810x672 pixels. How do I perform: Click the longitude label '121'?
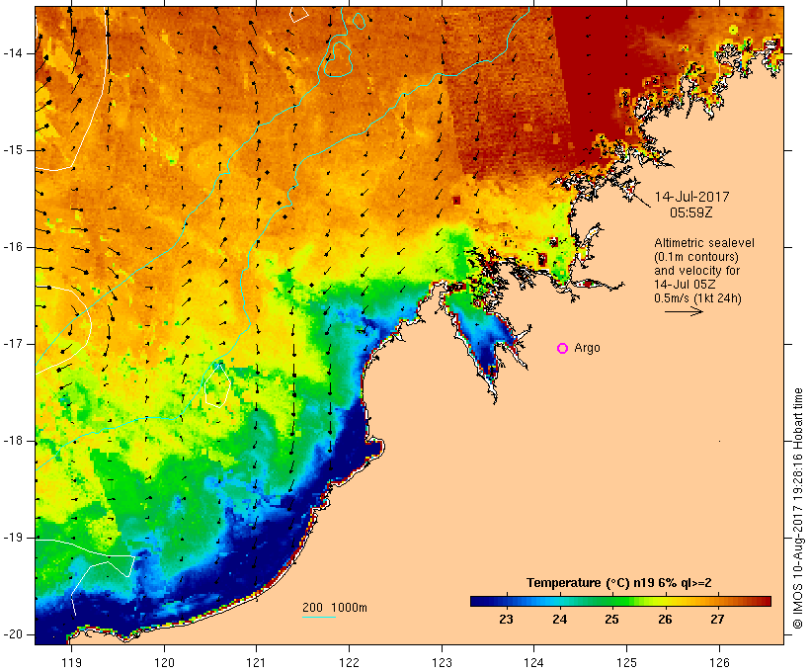(x=256, y=663)
